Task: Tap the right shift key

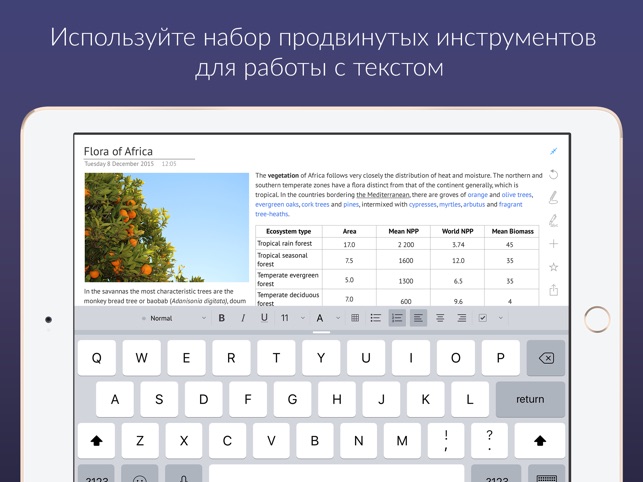Action: [540, 441]
